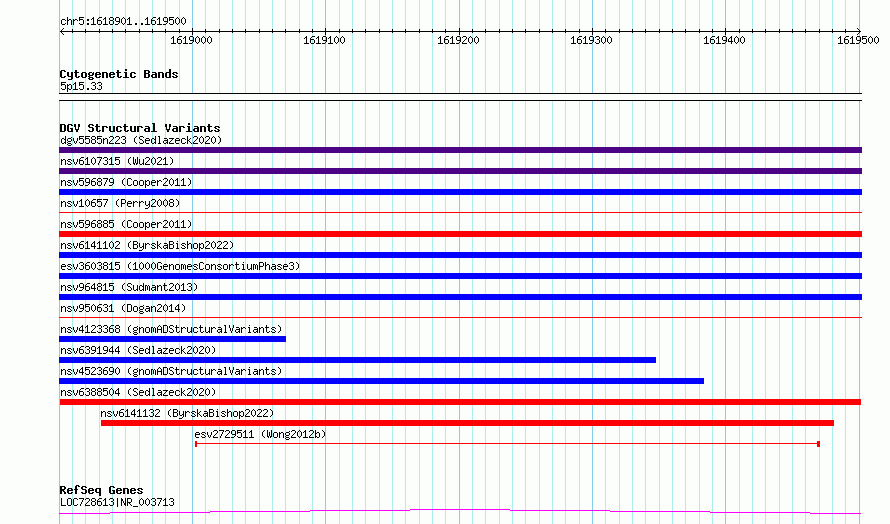Click the RefSeq Genes track heading
This screenshot has height=524, width=890.
102,490
